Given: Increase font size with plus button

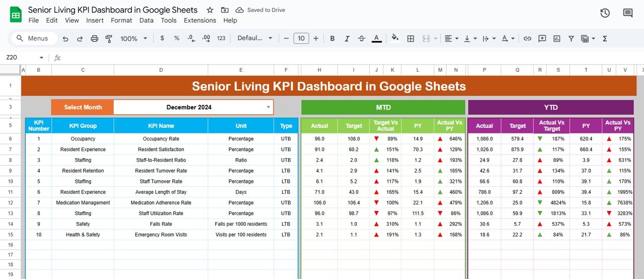Looking at the screenshot, I should click(316, 39).
